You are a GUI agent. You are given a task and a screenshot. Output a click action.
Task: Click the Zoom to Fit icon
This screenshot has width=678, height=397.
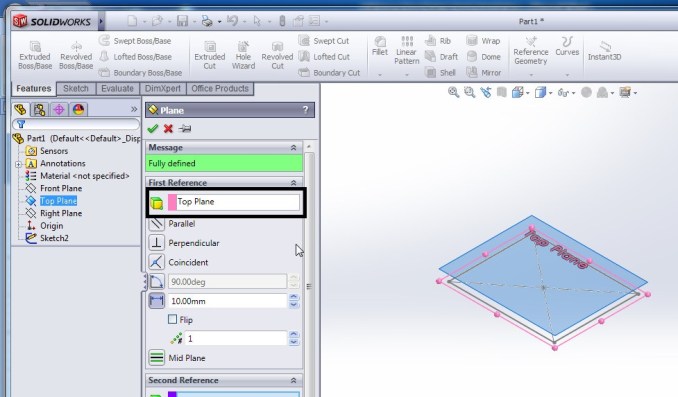click(x=453, y=92)
